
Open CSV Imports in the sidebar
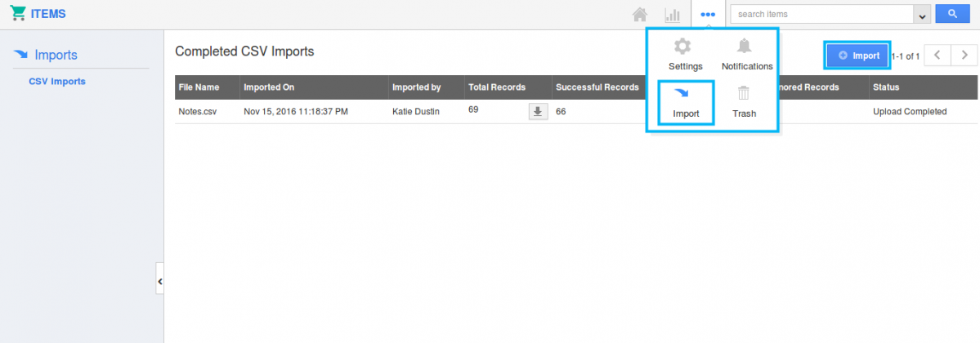click(57, 82)
